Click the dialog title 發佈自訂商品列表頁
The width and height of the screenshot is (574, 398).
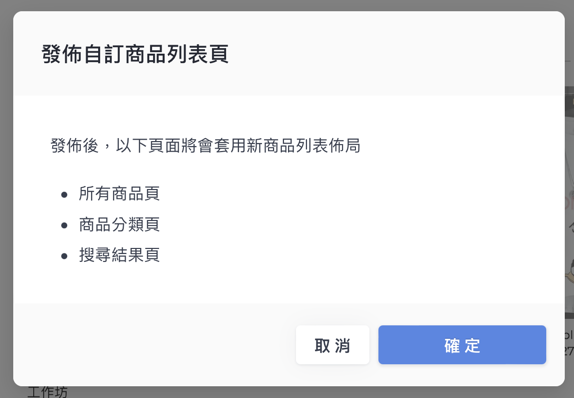(x=135, y=54)
